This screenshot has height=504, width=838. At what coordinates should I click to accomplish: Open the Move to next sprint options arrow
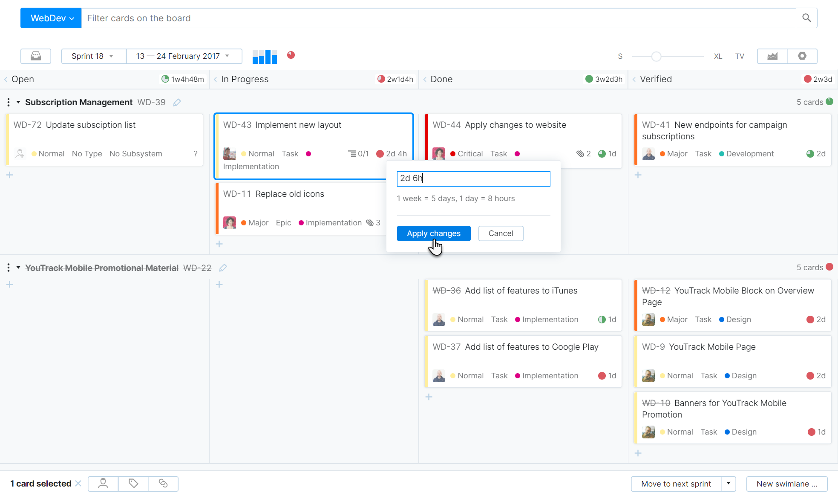[x=729, y=484]
